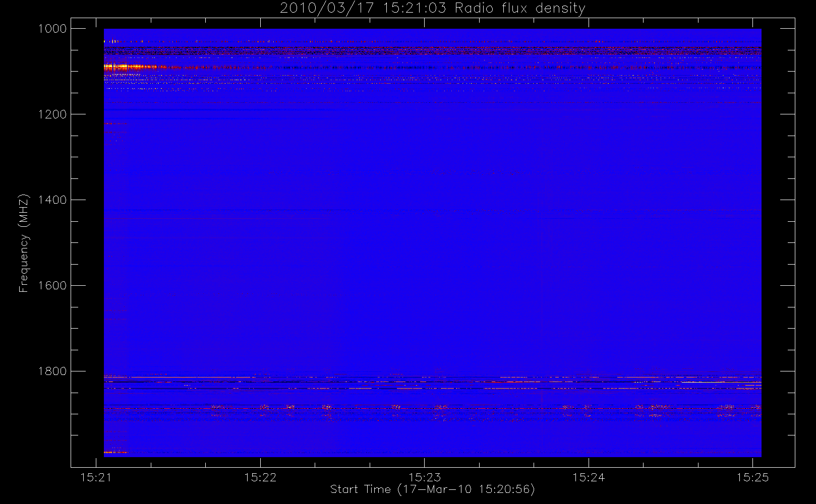This screenshot has height=504, width=816.
Task: Click the 1800 frequency tick label
Action: (52, 371)
